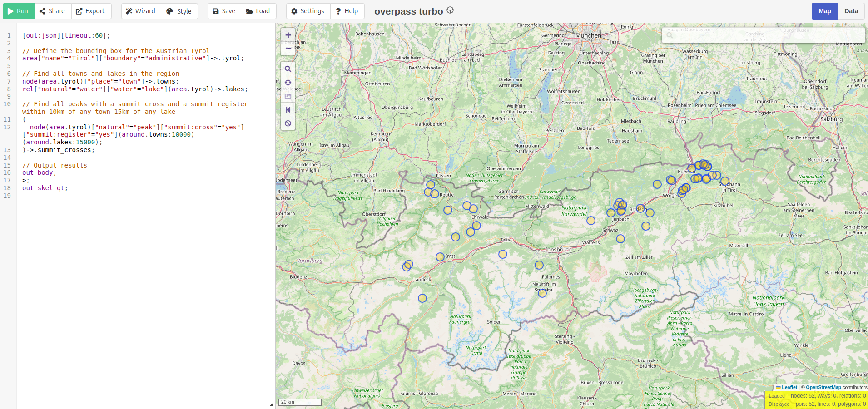
Task: Zoom in on the map
Action: tap(288, 35)
